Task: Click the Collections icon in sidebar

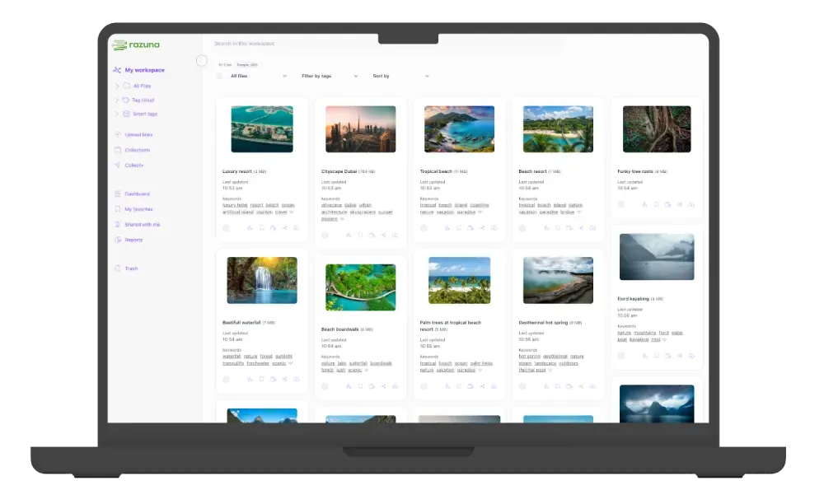Action: 118,150
